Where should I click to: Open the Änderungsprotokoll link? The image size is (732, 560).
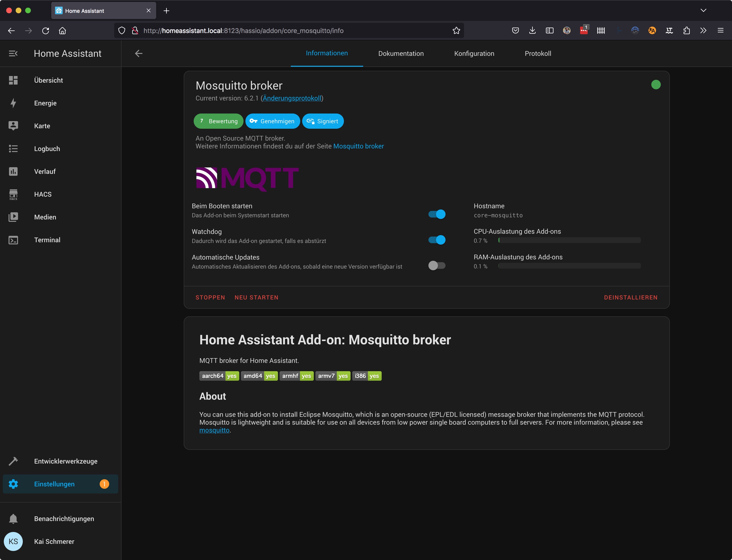coord(292,98)
